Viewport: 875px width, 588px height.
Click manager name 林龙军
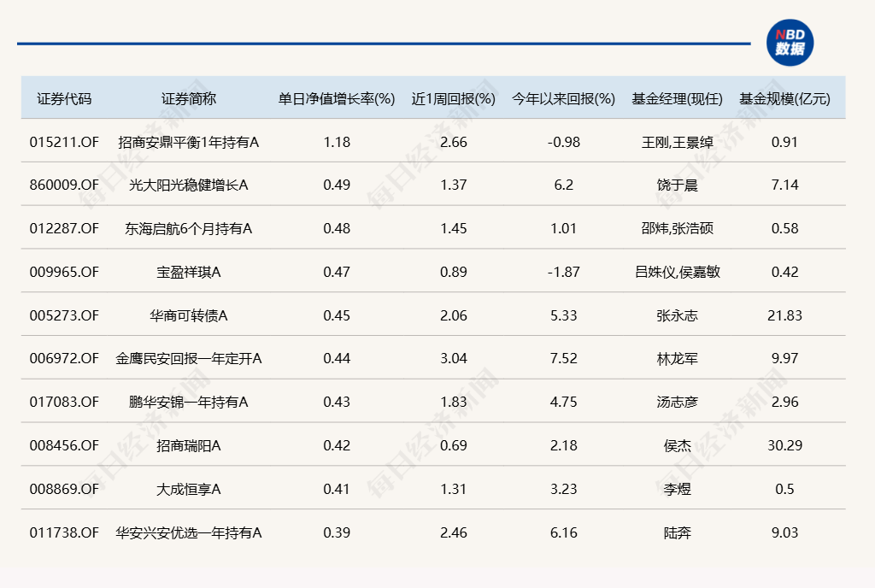677,358
